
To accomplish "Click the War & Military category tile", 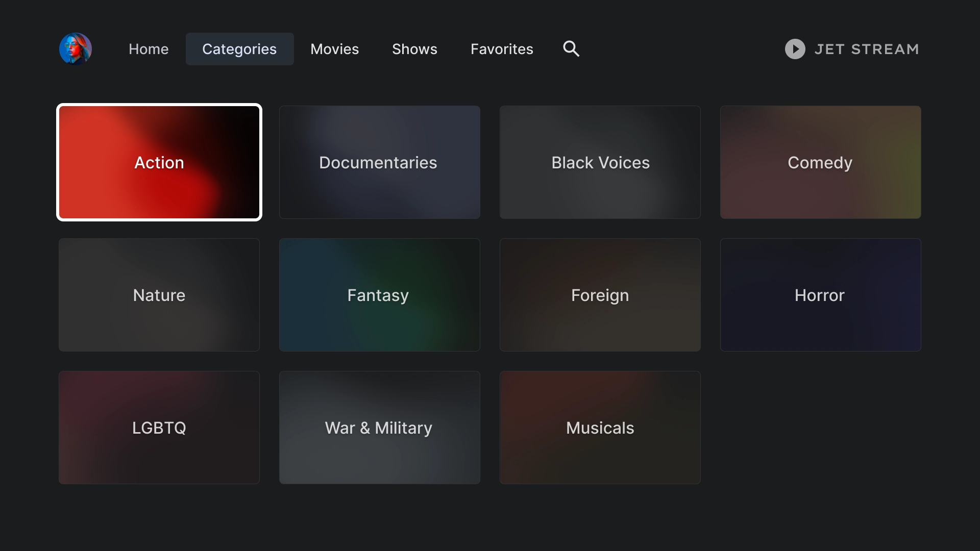I will click(379, 427).
